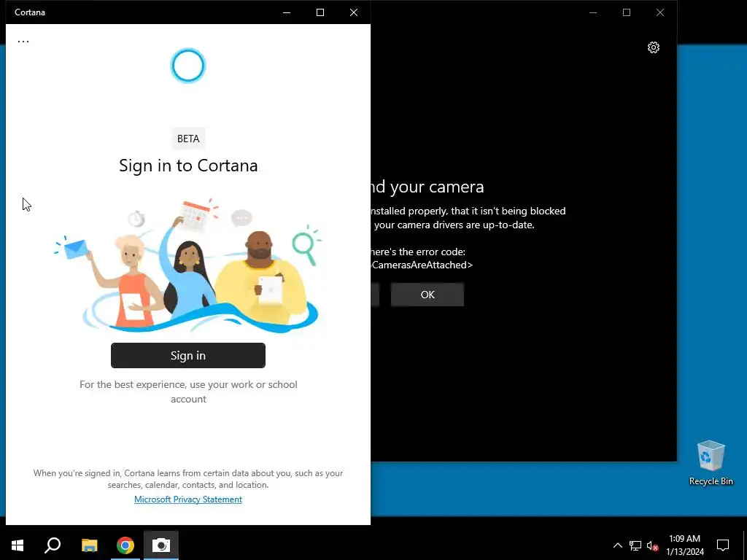Open network status tray icon

[635, 545]
